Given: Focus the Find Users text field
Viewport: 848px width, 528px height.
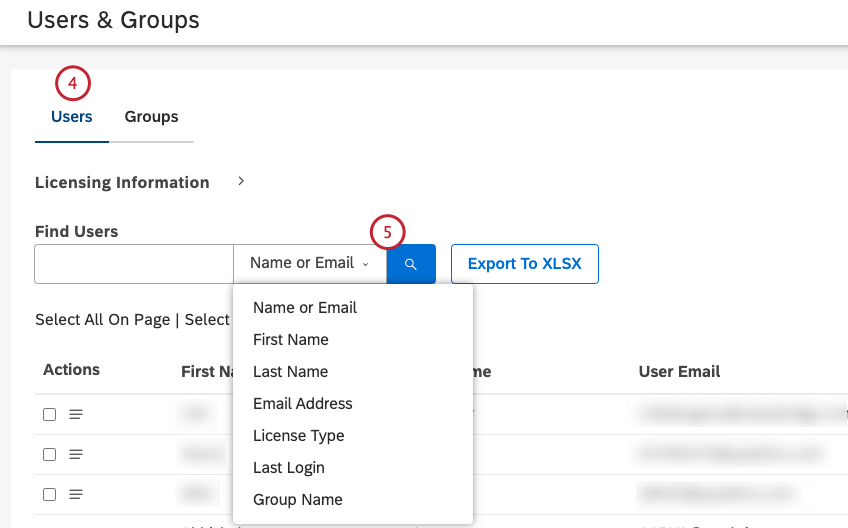Looking at the screenshot, I should point(134,264).
